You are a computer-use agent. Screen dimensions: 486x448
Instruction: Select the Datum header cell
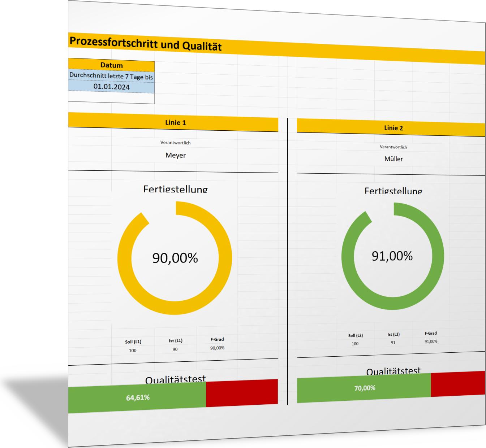[x=111, y=65]
